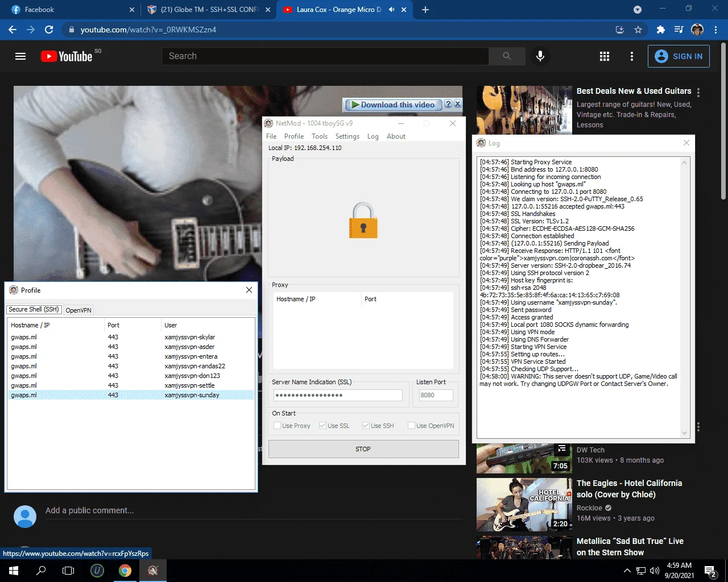Image resolution: width=728 pixels, height=582 pixels.
Task: Mute the Laura Cox tab audio icon
Action: coord(391,10)
